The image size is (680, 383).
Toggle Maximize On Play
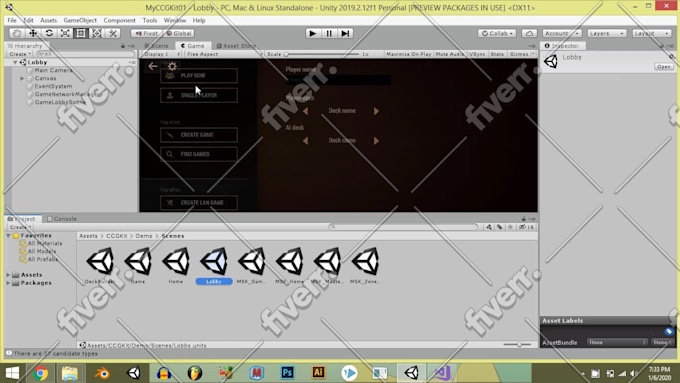[x=408, y=54]
